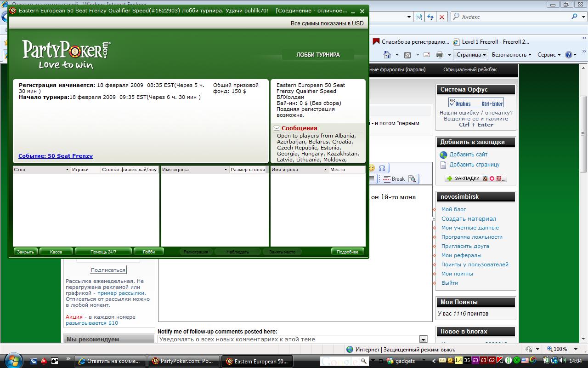588x368 pixels.
Task: Open the Сервис menu
Action: (549, 54)
